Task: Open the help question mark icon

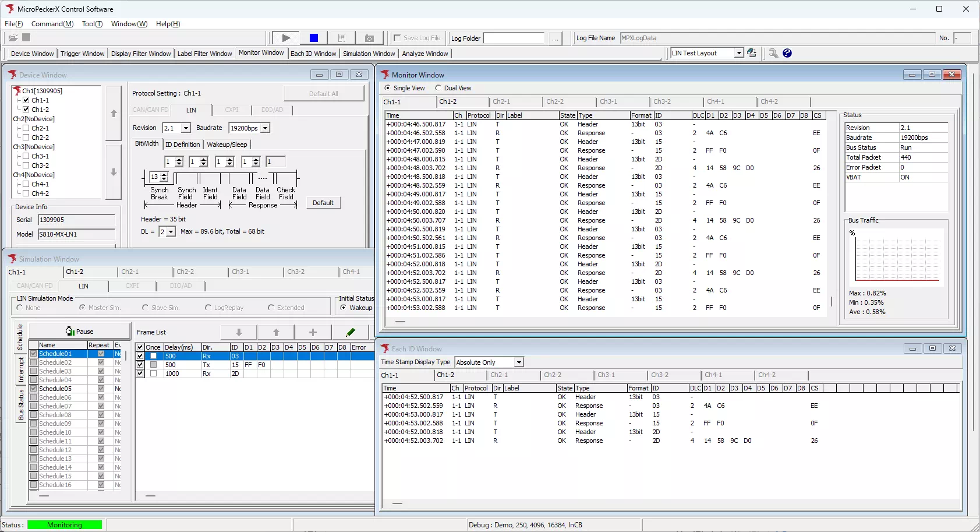Action: [x=787, y=53]
